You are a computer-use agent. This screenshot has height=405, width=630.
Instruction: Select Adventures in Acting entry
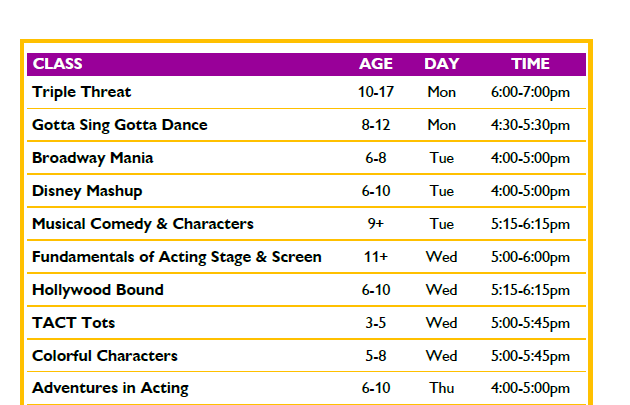coord(110,389)
